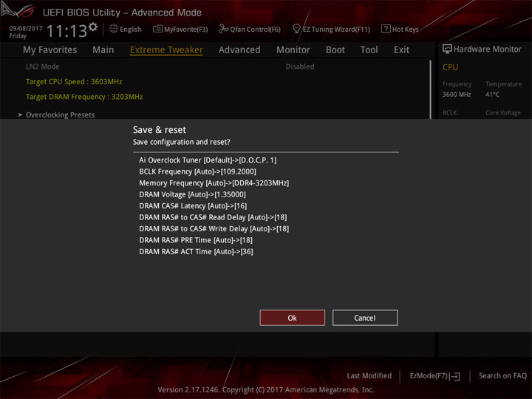
Task: Select the Extreme Tweaker tab
Action: pyautogui.click(x=166, y=50)
